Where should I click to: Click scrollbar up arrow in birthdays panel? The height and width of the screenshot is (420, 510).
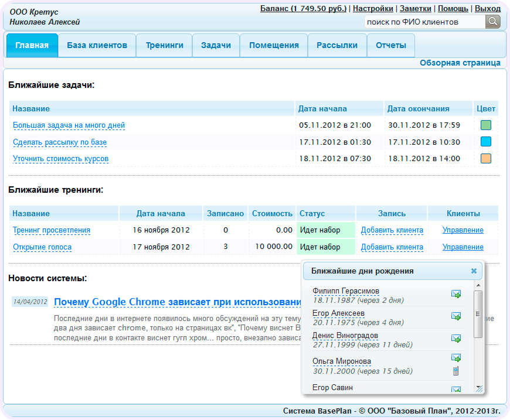(478, 285)
